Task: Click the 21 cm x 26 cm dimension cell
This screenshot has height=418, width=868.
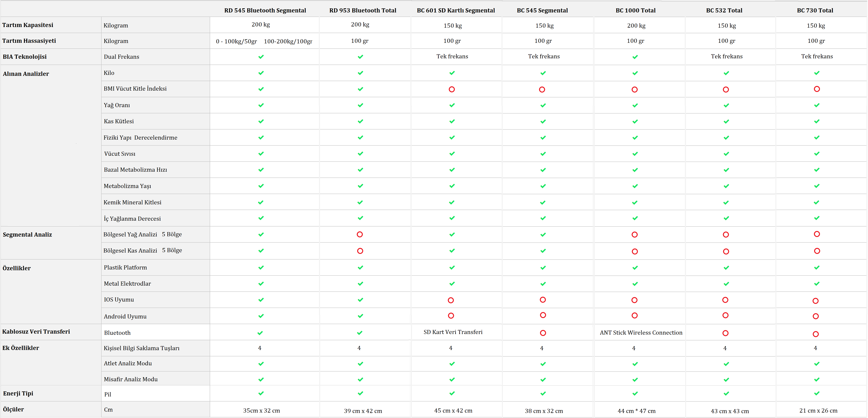Action: [x=818, y=411]
